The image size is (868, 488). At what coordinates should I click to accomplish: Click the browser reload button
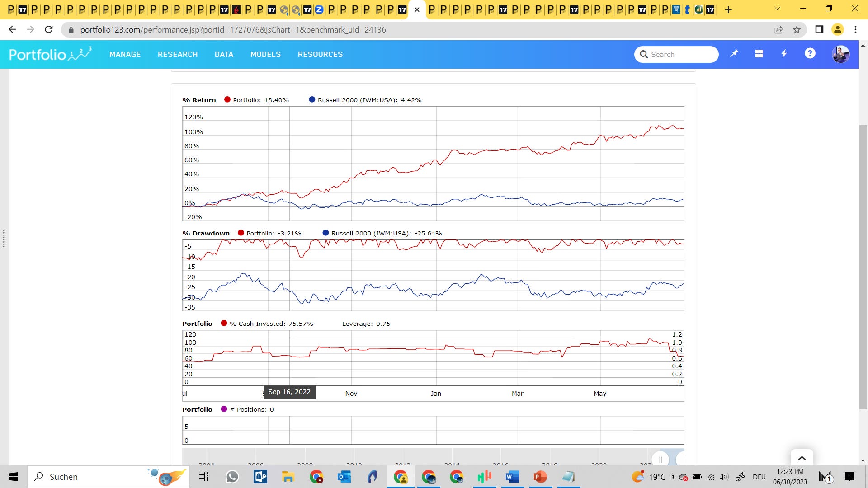pyautogui.click(x=49, y=30)
